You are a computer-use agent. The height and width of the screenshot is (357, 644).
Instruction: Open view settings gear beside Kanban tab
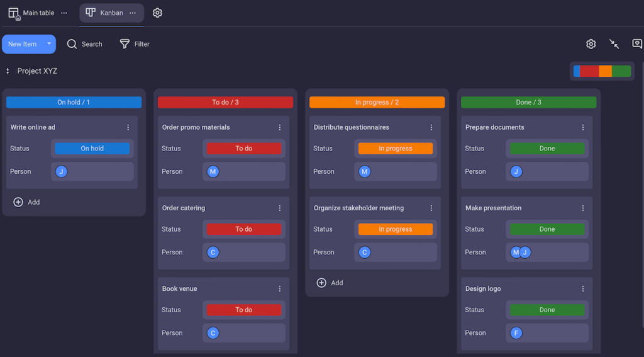157,13
